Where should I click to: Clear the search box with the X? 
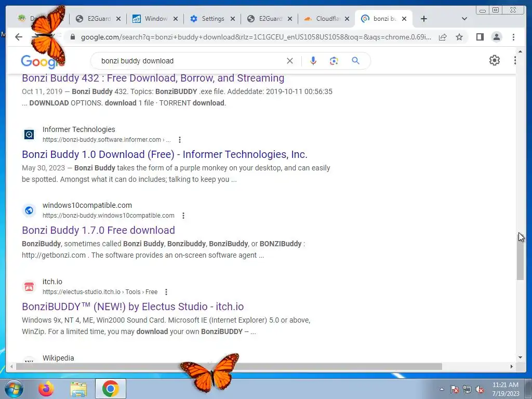click(x=290, y=61)
